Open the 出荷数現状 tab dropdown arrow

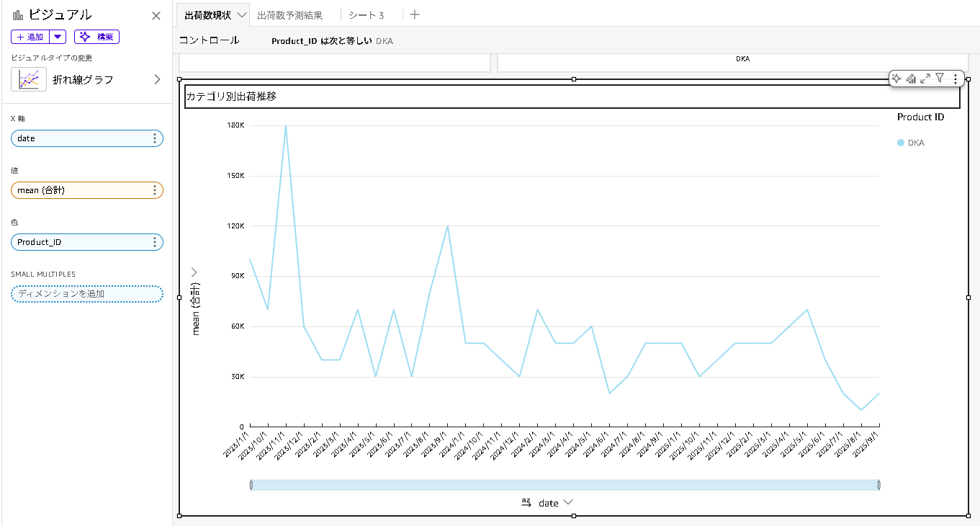241,15
